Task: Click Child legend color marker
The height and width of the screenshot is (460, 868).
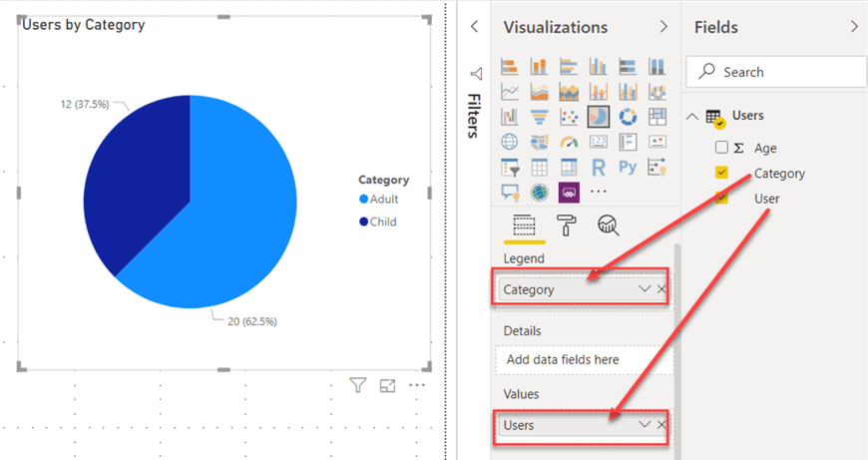Action: point(364,222)
